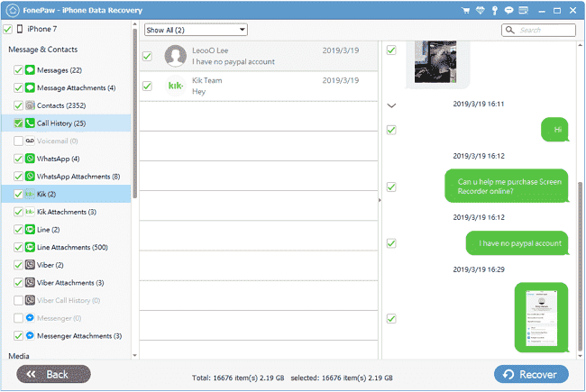Viewport: 586px width, 392px height.
Task: Open Kik Team conversation row
Action: [x=259, y=86]
